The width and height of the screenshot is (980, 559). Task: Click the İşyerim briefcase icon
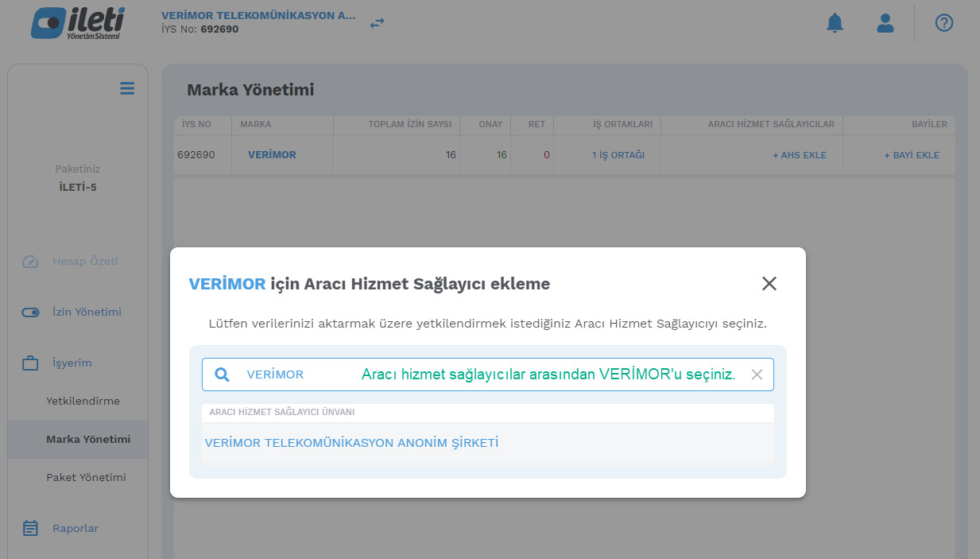(30, 363)
